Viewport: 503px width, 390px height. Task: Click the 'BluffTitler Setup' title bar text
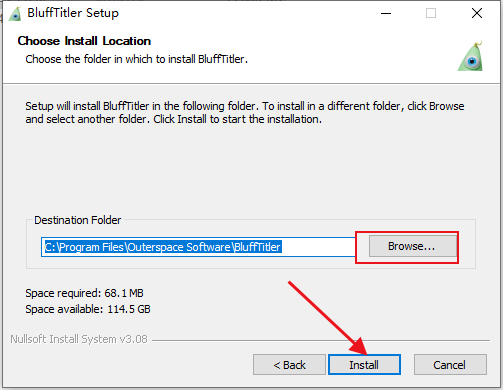click(x=73, y=13)
